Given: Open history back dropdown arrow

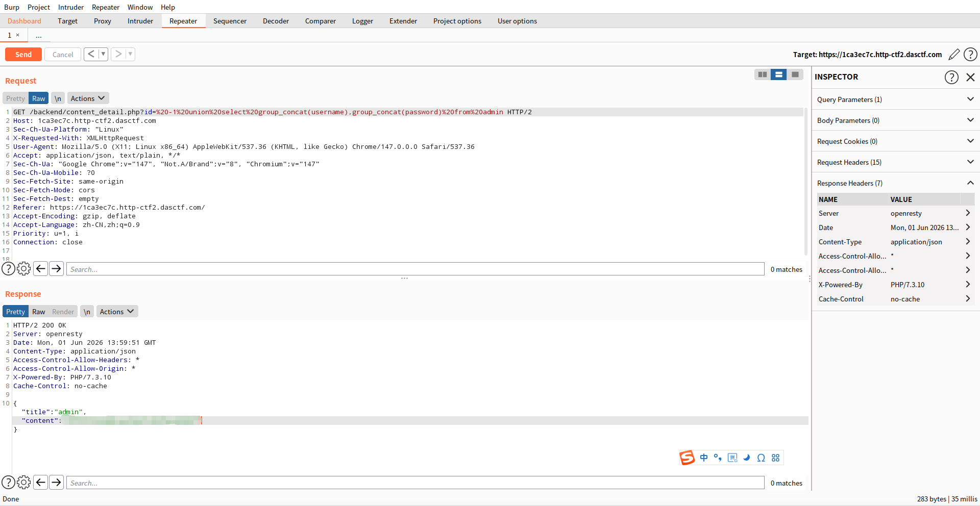Looking at the screenshot, I should [103, 54].
